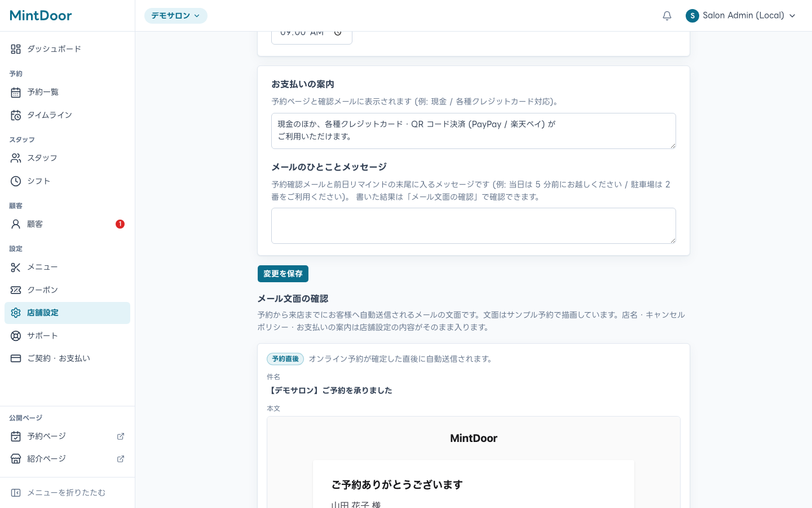Click the calendar icon beside 予約一覧
The width and height of the screenshot is (812, 508).
coord(16,92)
